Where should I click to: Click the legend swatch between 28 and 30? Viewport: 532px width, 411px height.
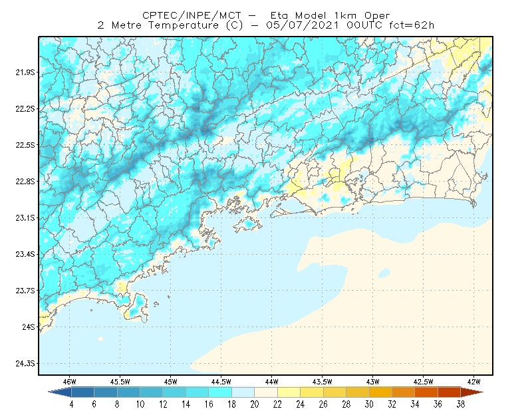coord(358,392)
